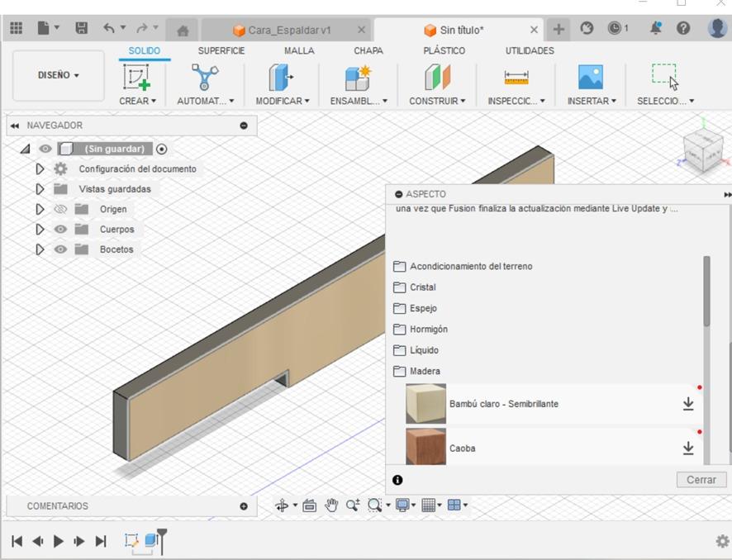Click the Measure inspect icon
Screen dimensions: 732x560
point(516,77)
